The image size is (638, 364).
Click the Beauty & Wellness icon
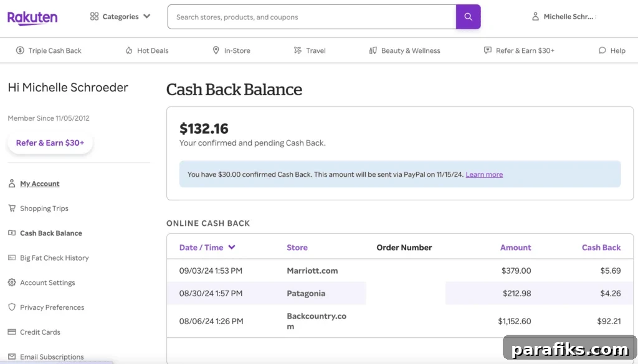pos(373,50)
